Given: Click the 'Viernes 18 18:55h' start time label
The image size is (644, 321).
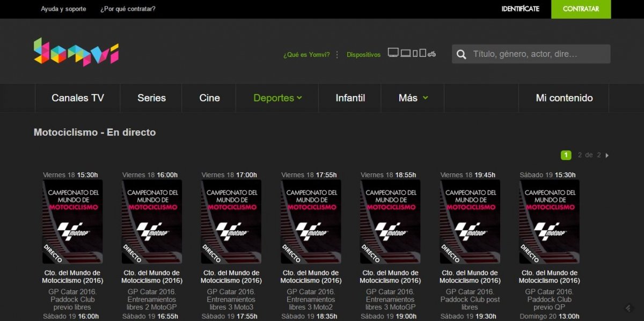Looking at the screenshot, I should pyautogui.click(x=389, y=175).
